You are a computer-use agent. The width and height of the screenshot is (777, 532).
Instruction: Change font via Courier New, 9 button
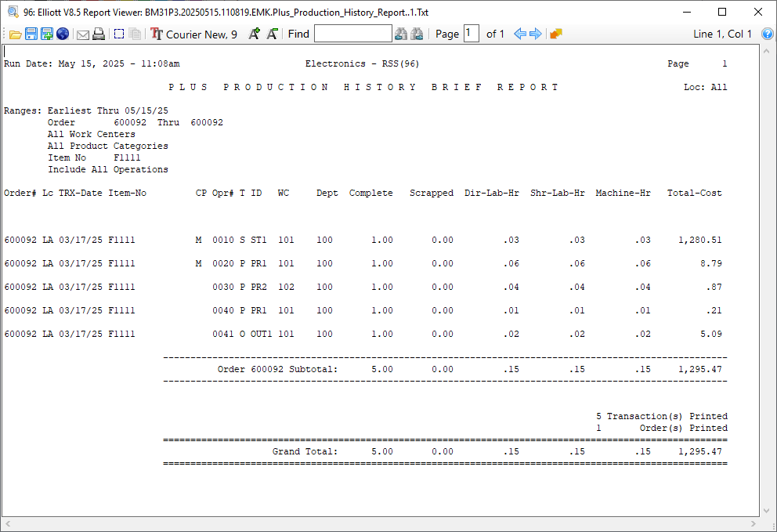193,34
